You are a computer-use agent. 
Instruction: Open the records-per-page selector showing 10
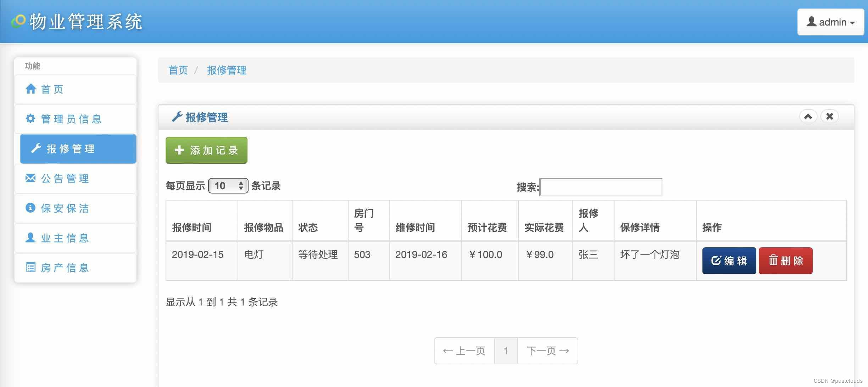[228, 186]
